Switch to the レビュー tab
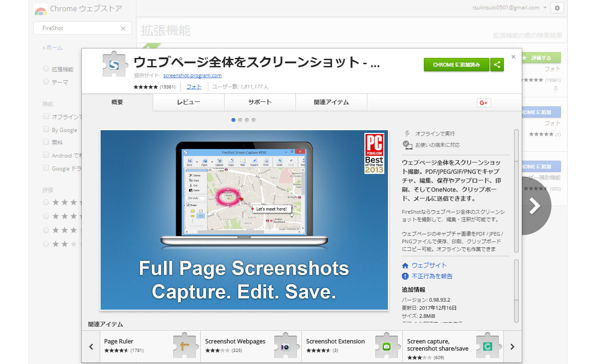 (x=189, y=102)
